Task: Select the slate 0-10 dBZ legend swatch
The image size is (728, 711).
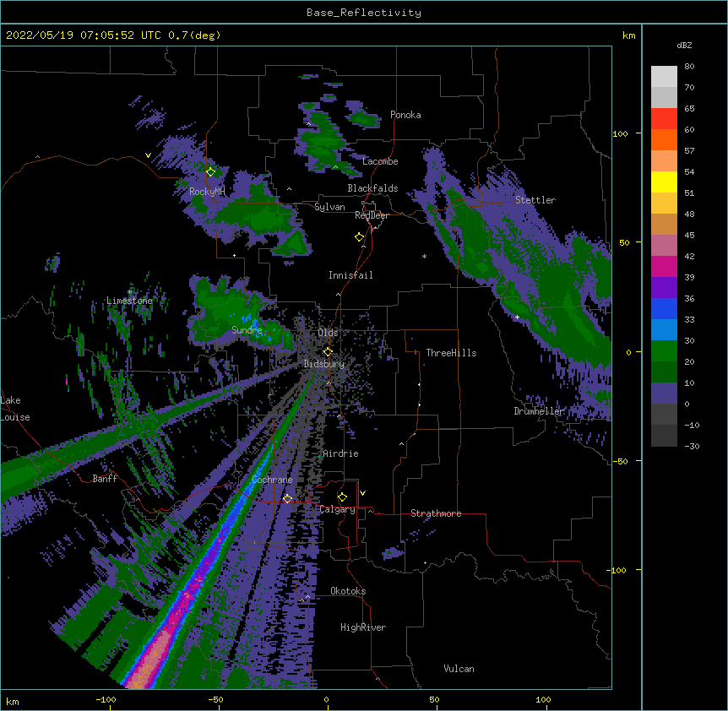Action: [x=664, y=393]
